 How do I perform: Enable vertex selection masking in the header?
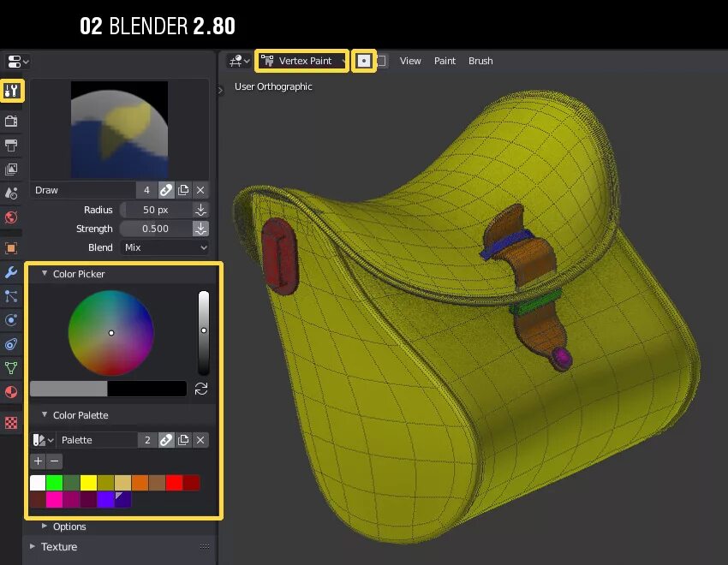[x=382, y=61]
